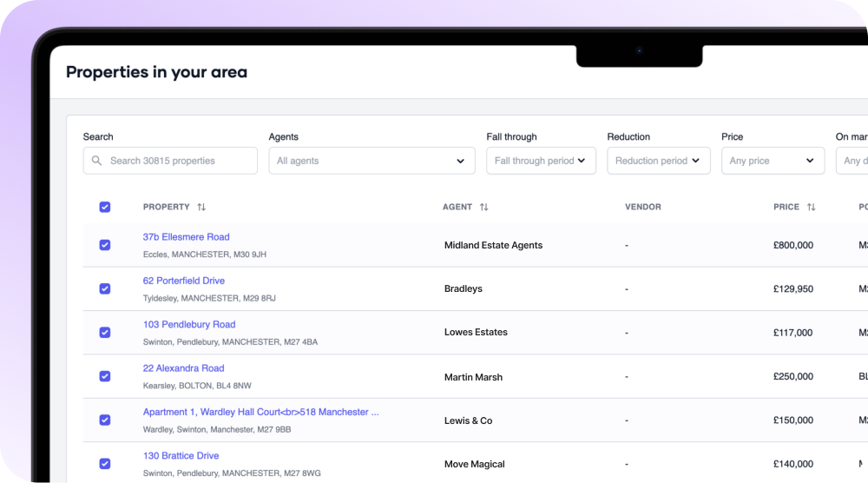Click the Kearsley, BOLTON, BL4 8NW address
The image size is (868, 483).
(197, 386)
